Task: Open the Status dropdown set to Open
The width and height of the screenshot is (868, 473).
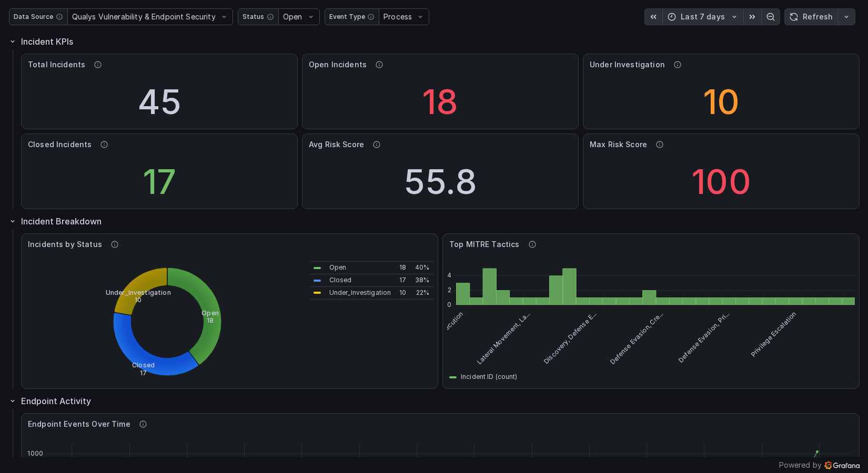Action: coord(299,17)
